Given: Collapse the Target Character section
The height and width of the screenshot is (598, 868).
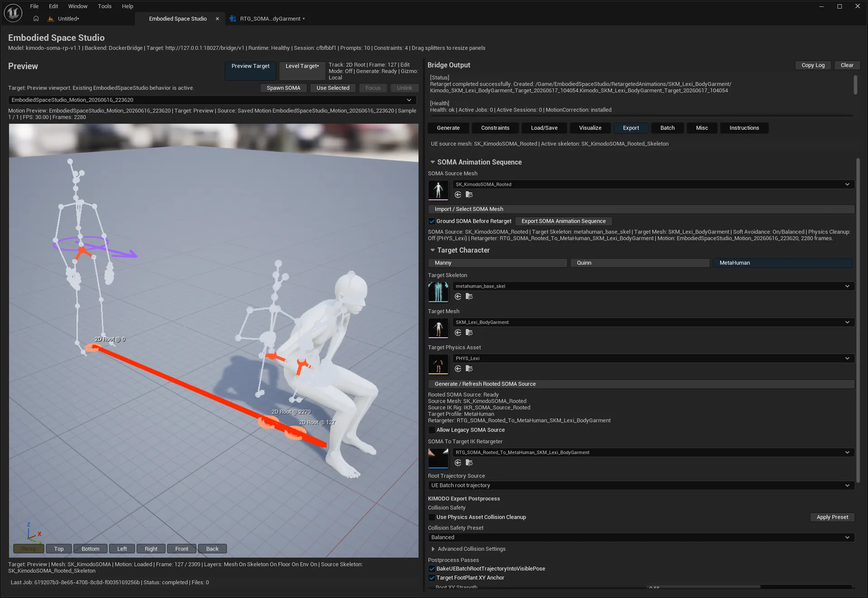Looking at the screenshot, I should tap(433, 250).
